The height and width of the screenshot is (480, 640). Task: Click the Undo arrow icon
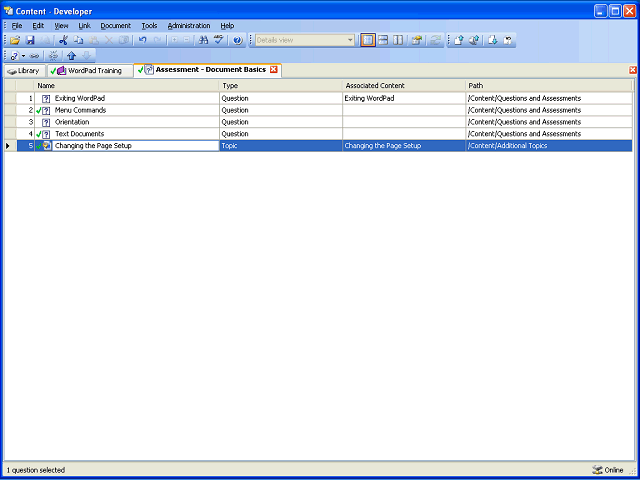point(142,40)
